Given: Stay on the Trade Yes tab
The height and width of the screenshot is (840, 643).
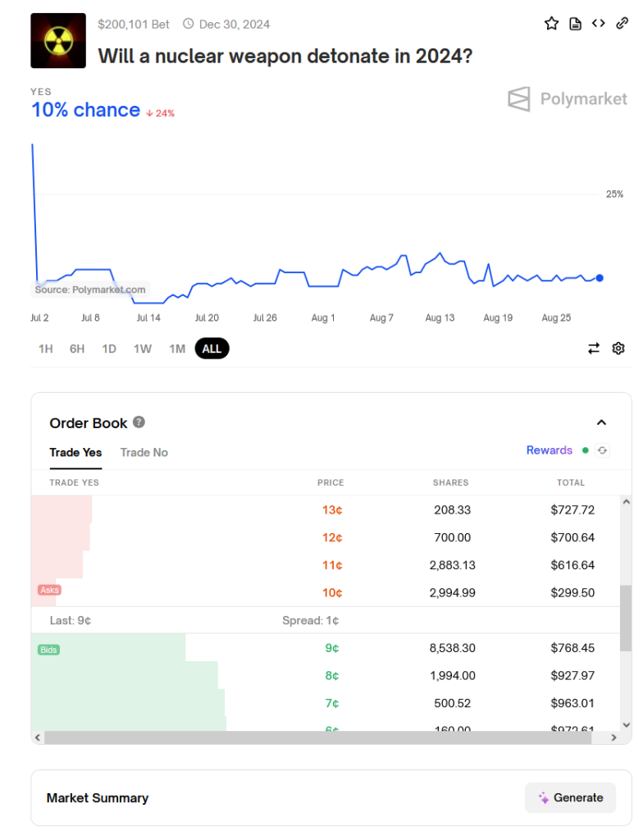Looking at the screenshot, I should coord(75,452).
